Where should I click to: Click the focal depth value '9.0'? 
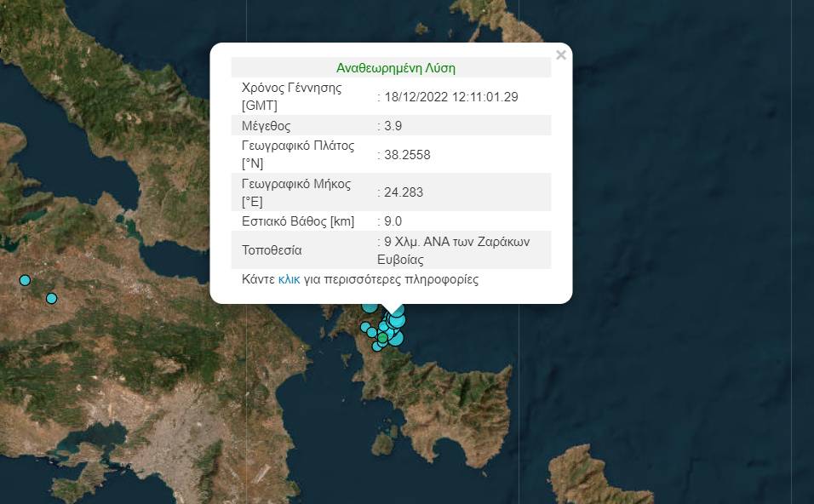(393, 221)
